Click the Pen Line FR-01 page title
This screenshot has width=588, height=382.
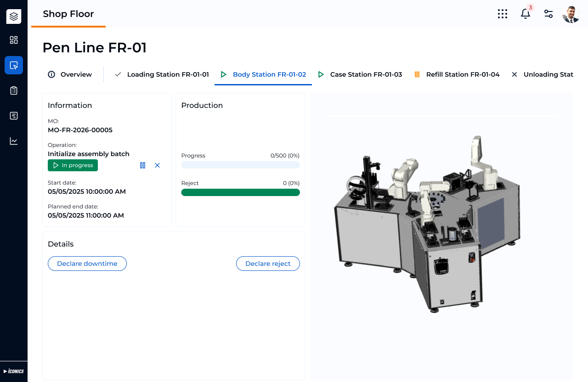click(x=95, y=48)
